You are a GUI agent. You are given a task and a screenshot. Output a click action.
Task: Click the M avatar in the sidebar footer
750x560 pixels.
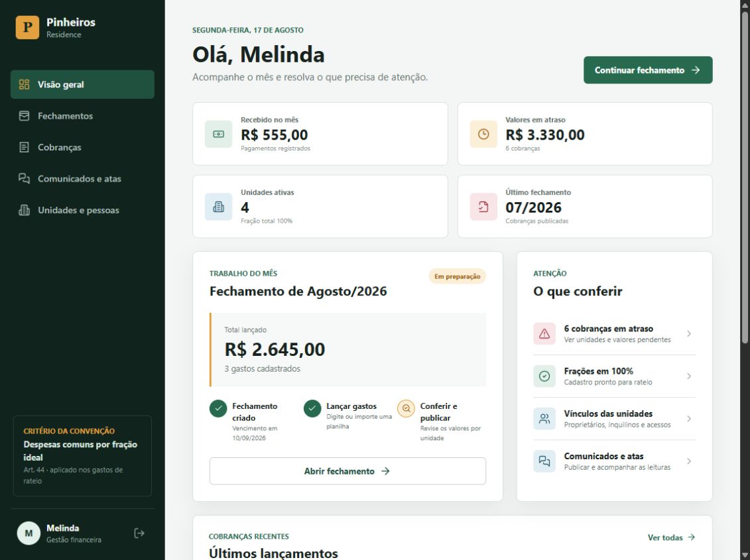tap(29, 533)
